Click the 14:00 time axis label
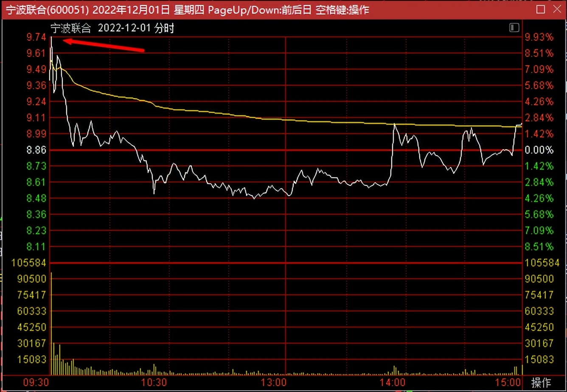The image size is (567, 392). [x=393, y=382]
